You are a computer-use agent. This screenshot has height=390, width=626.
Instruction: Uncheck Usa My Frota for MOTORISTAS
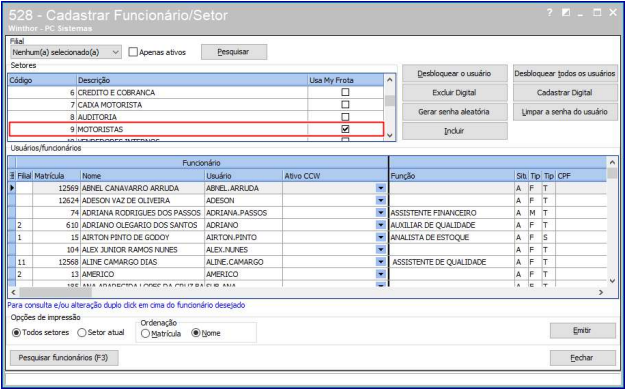(345, 129)
